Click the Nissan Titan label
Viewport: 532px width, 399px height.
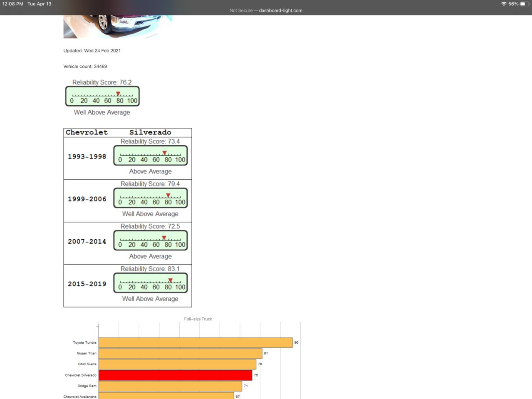click(87, 354)
